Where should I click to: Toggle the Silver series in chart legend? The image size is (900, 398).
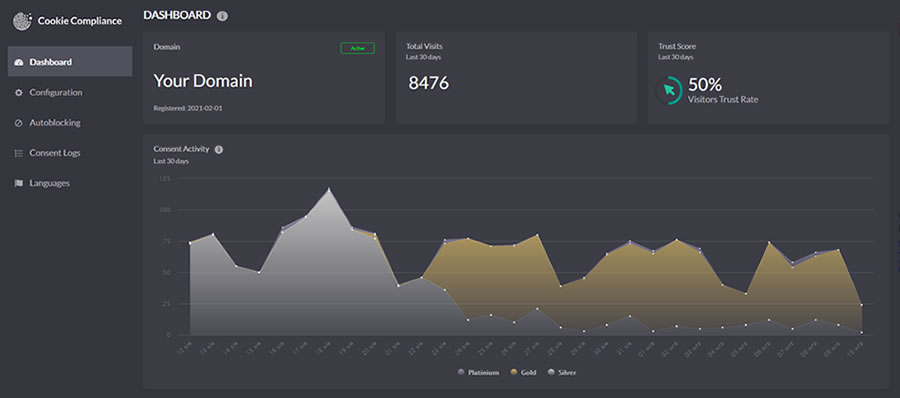tap(563, 373)
